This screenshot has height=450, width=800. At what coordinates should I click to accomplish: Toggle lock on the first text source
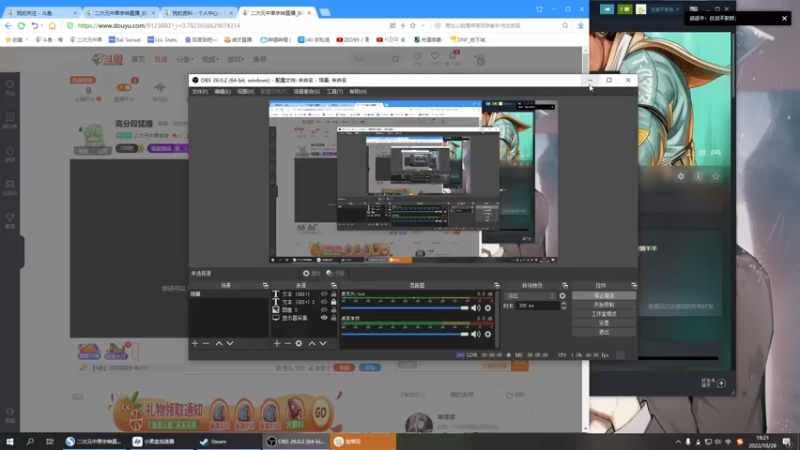334,294
